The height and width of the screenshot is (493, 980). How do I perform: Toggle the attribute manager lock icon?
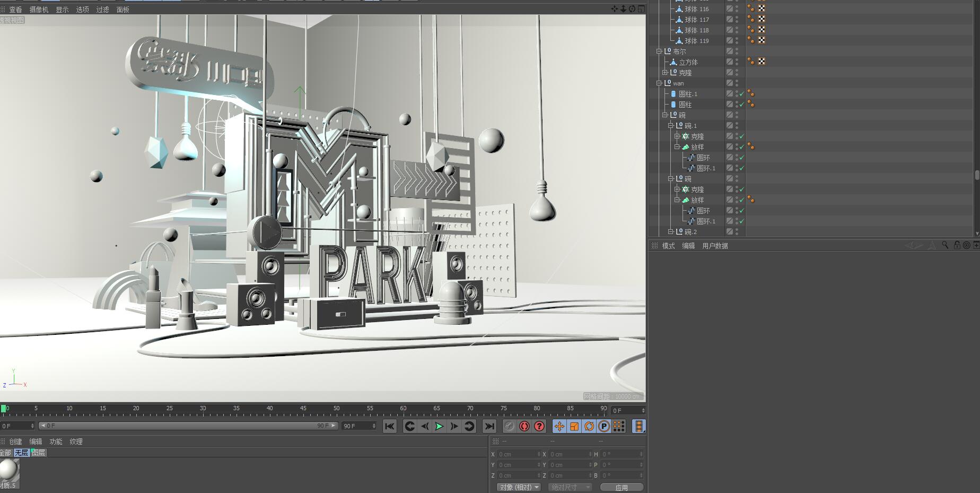coord(957,245)
